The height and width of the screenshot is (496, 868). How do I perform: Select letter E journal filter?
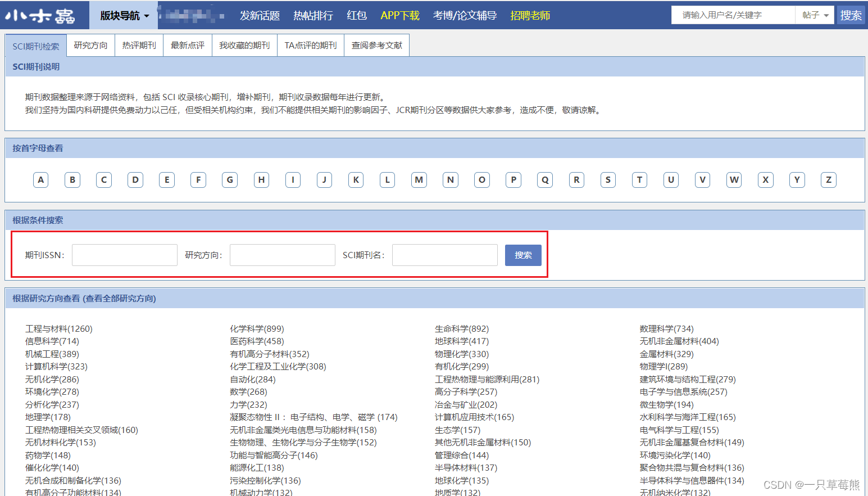coord(167,180)
